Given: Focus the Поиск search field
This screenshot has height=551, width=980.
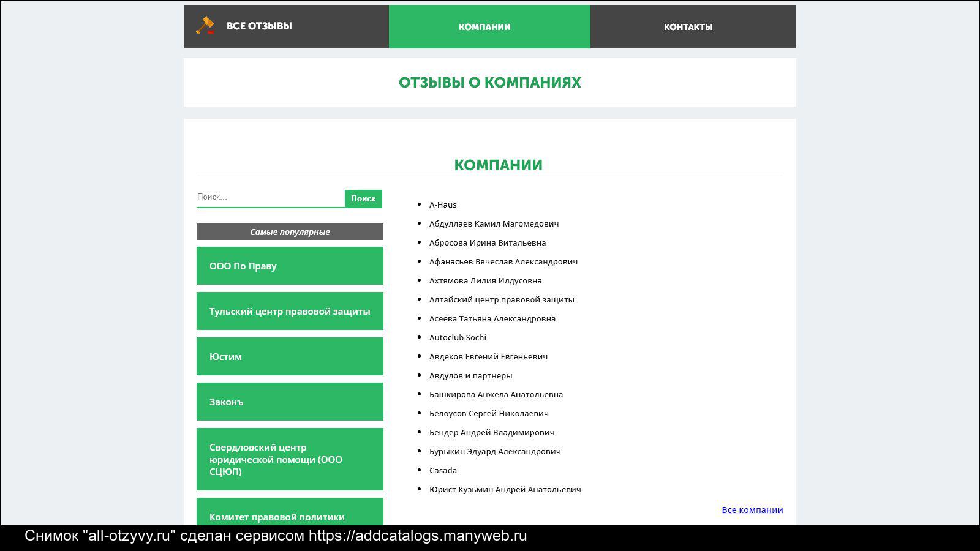Looking at the screenshot, I should click(270, 197).
